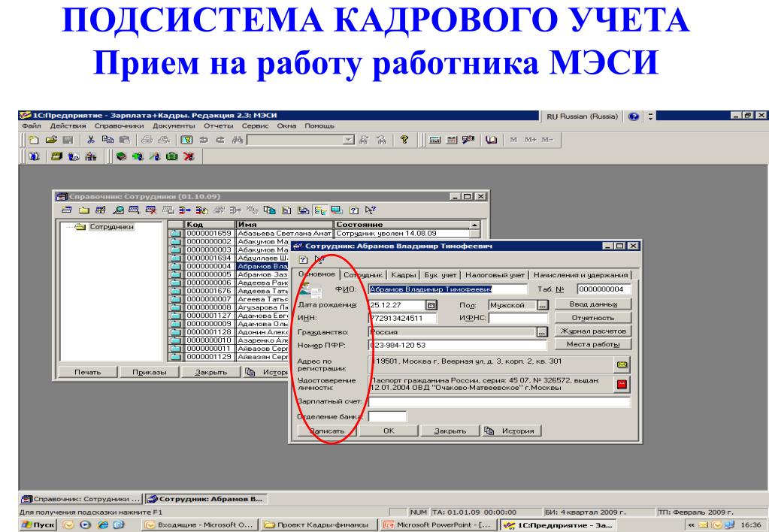Image resolution: width=769 pixels, height=532 pixels.
Task: Click the scroll-up arrow of employee list
Action: tap(475, 225)
